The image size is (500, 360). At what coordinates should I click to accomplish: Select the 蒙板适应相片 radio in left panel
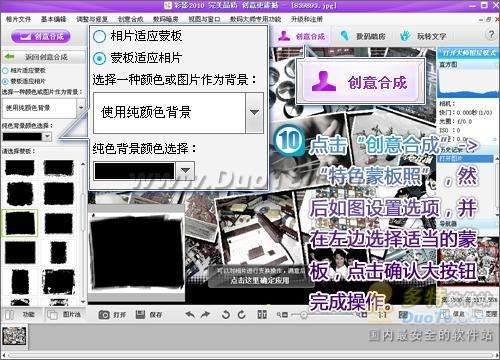coord(5,81)
